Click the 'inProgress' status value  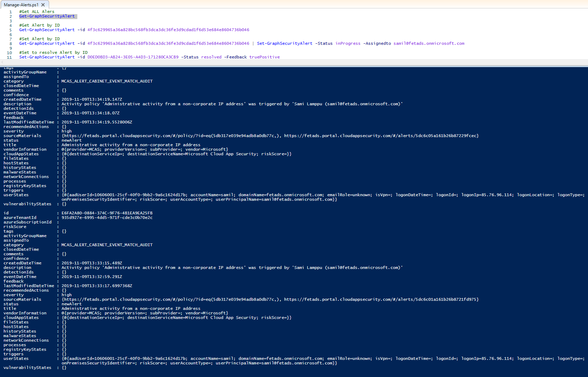tap(348, 43)
